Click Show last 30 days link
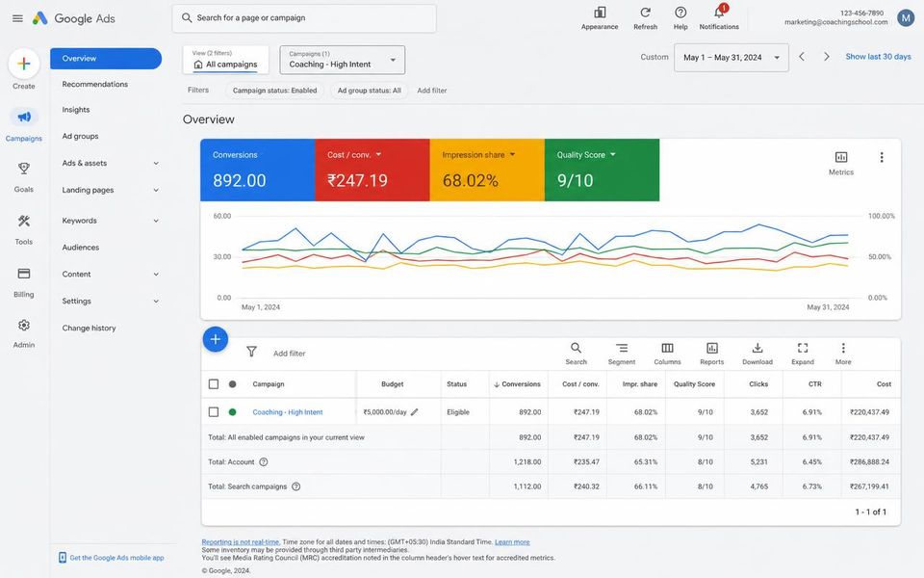 pyautogui.click(x=878, y=57)
